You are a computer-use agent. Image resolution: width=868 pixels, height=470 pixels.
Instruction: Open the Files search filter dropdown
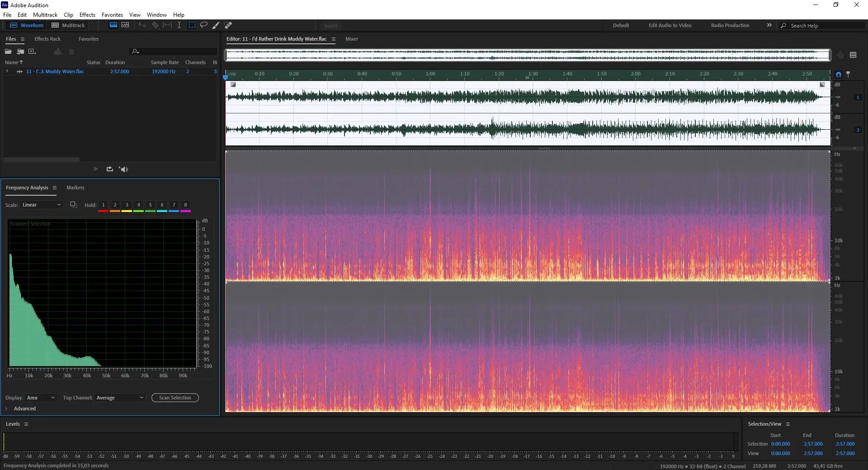(x=135, y=52)
